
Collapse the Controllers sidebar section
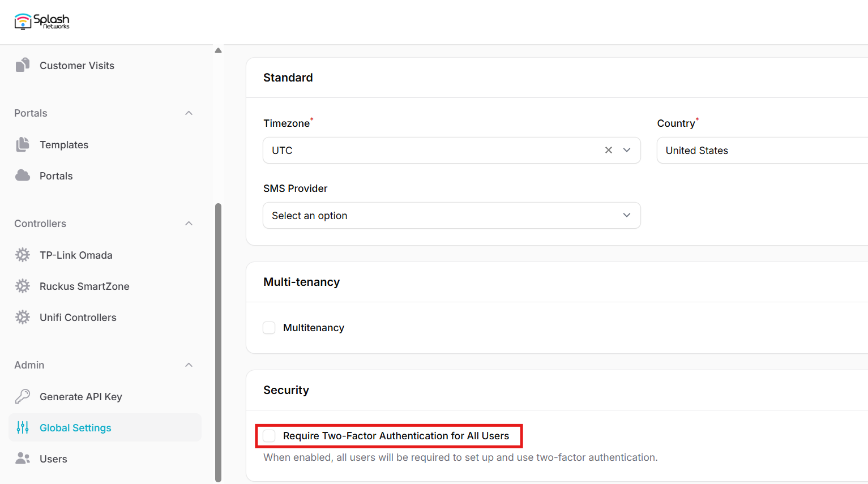click(189, 224)
